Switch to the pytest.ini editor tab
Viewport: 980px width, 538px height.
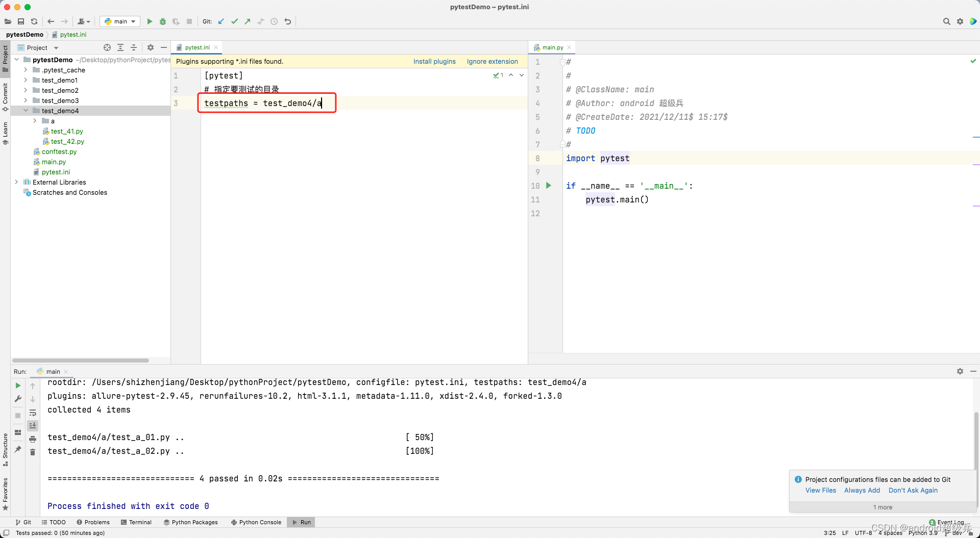pyautogui.click(x=197, y=47)
